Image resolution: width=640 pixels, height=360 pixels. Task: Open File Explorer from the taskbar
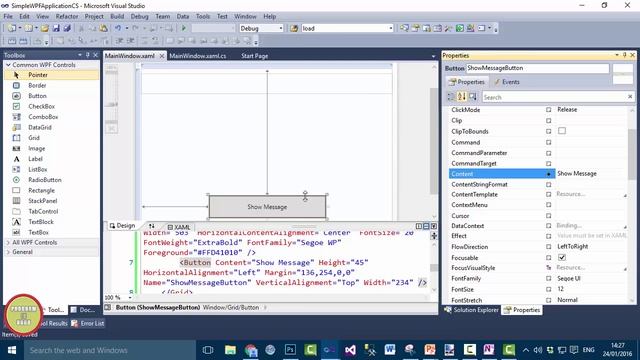pos(230,350)
